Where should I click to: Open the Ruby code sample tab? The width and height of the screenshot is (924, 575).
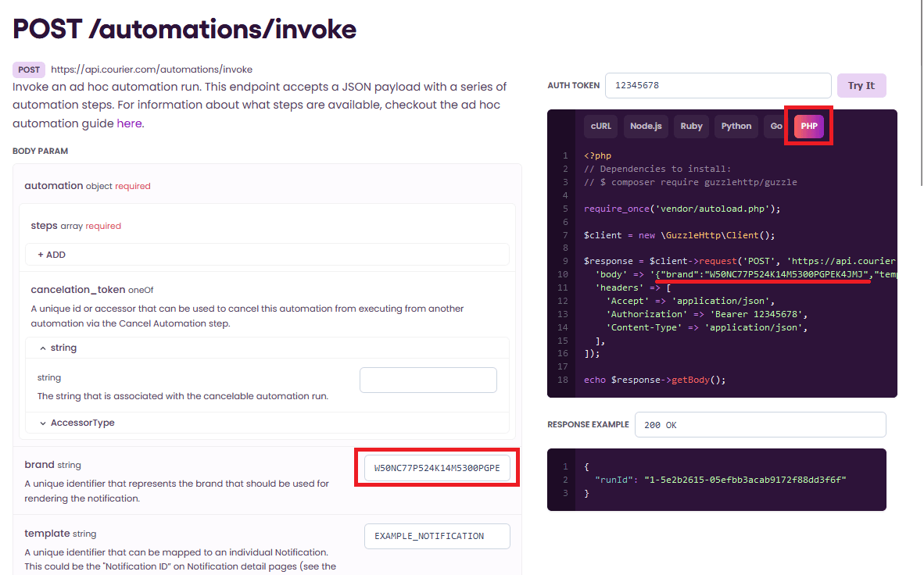click(691, 126)
